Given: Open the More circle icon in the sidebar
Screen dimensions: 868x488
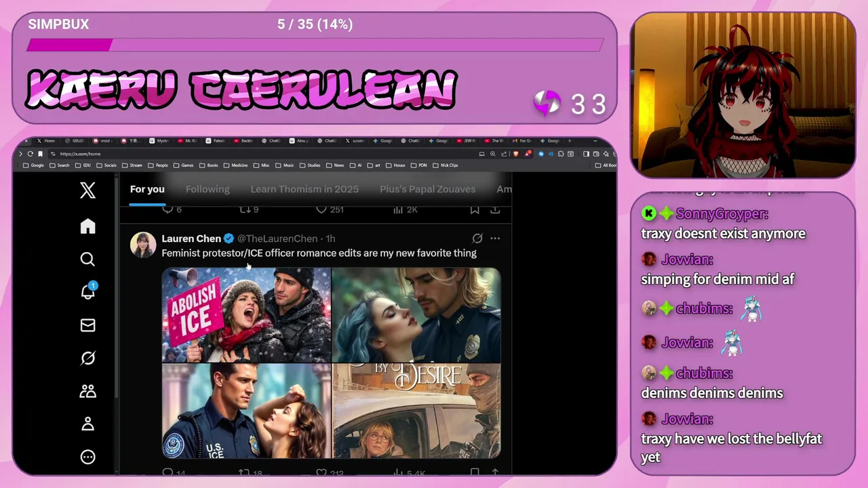Looking at the screenshot, I should pos(87,457).
